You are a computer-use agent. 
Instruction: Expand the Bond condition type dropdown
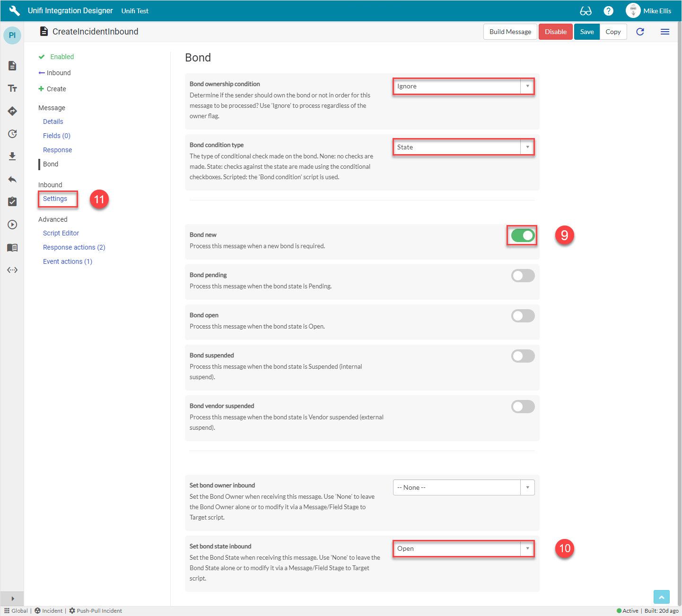[463, 147]
